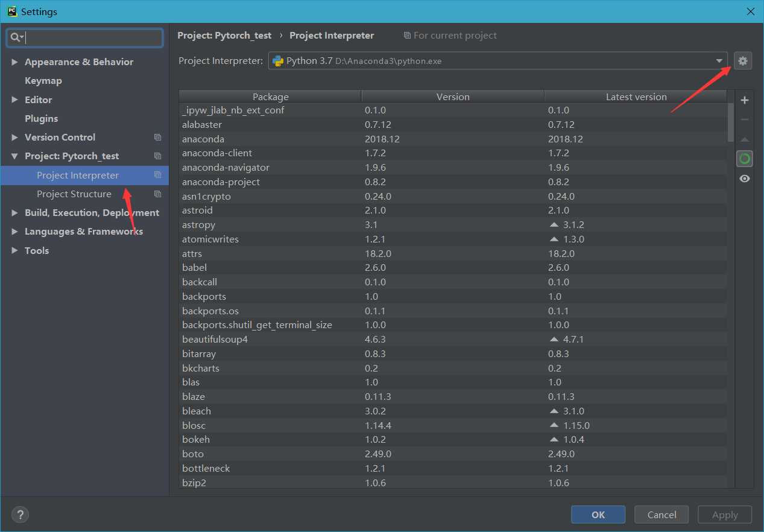The image size is (764, 532).
Task: Toggle the green Conda package manager icon
Action: (745, 159)
